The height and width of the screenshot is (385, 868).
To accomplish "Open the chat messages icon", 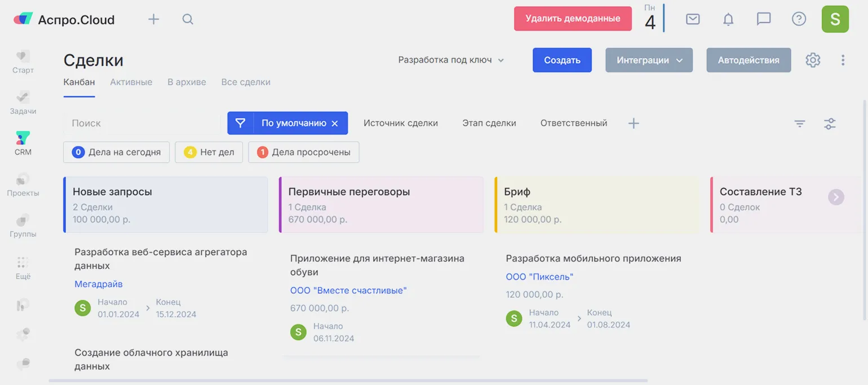I will point(764,19).
